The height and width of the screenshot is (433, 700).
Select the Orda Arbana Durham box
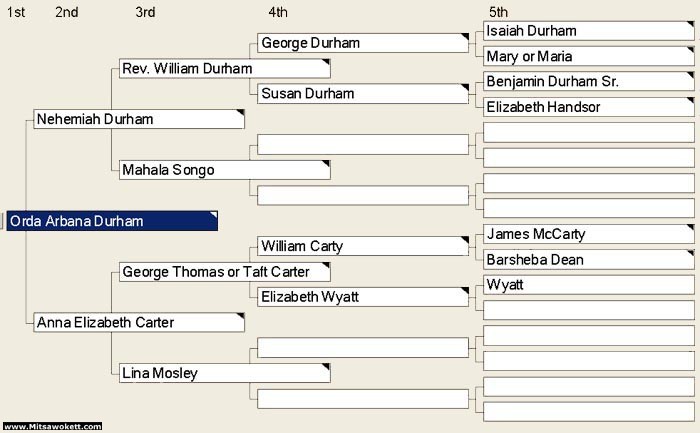(112, 221)
